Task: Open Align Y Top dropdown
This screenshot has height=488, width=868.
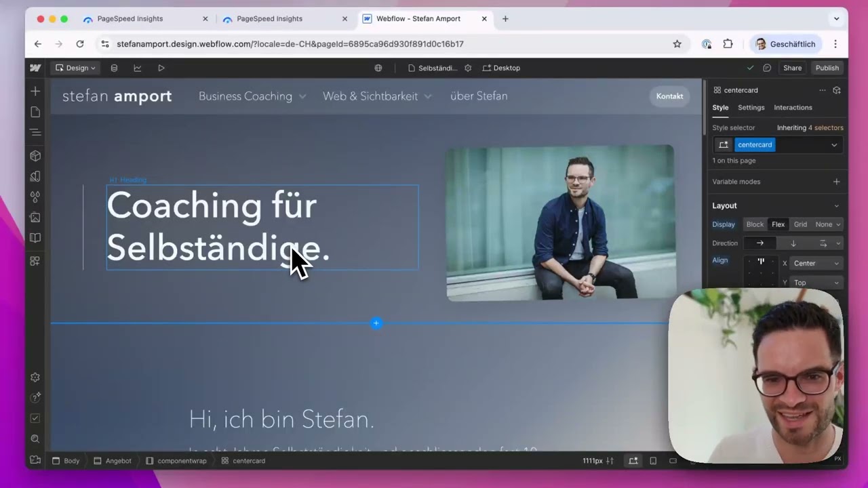Action: pyautogui.click(x=816, y=283)
